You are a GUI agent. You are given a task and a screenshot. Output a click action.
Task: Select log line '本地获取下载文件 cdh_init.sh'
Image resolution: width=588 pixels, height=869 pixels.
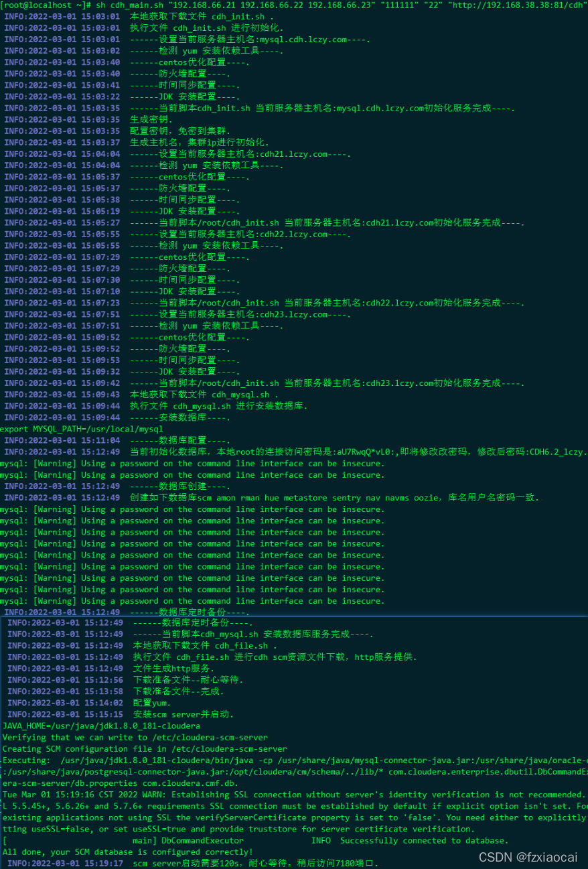[138, 17]
